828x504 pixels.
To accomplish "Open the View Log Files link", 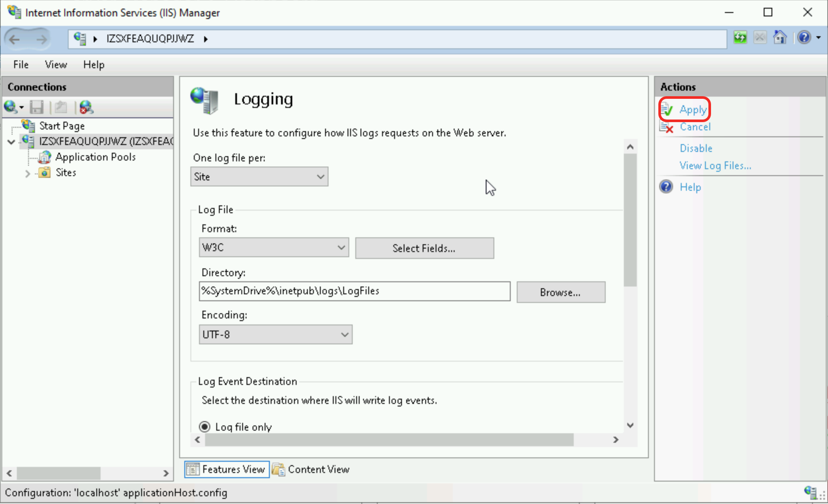I will (715, 166).
